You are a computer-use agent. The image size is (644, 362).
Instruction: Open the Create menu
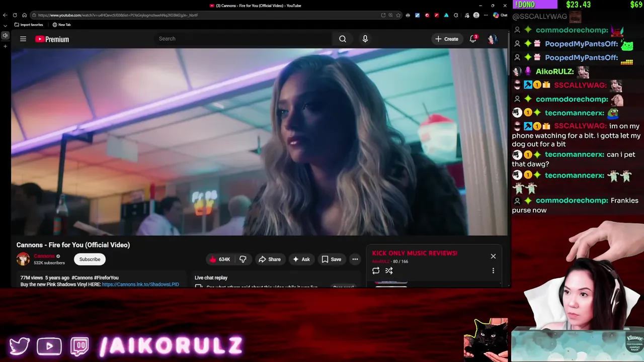pyautogui.click(x=447, y=39)
